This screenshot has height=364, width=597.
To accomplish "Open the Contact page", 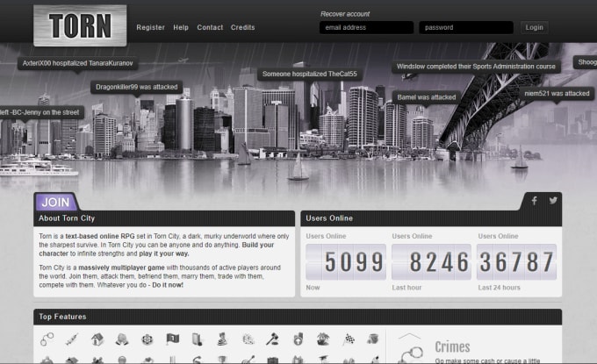I will point(210,27).
